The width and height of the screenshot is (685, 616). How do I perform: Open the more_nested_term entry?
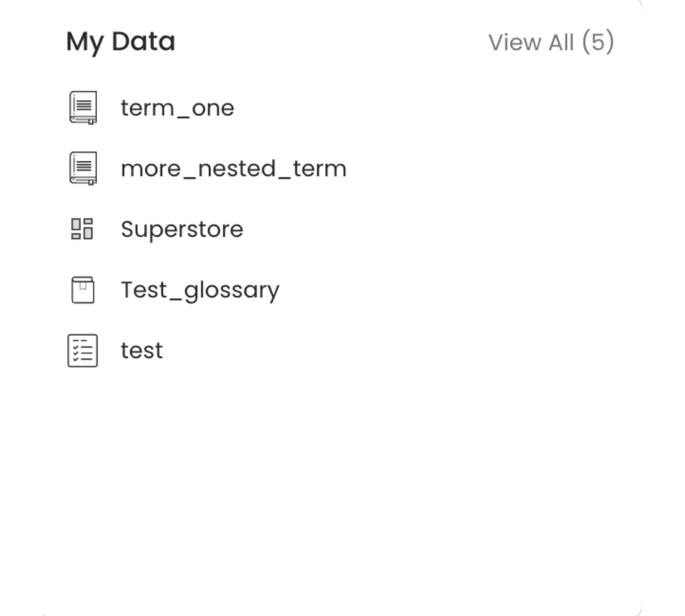click(x=233, y=168)
